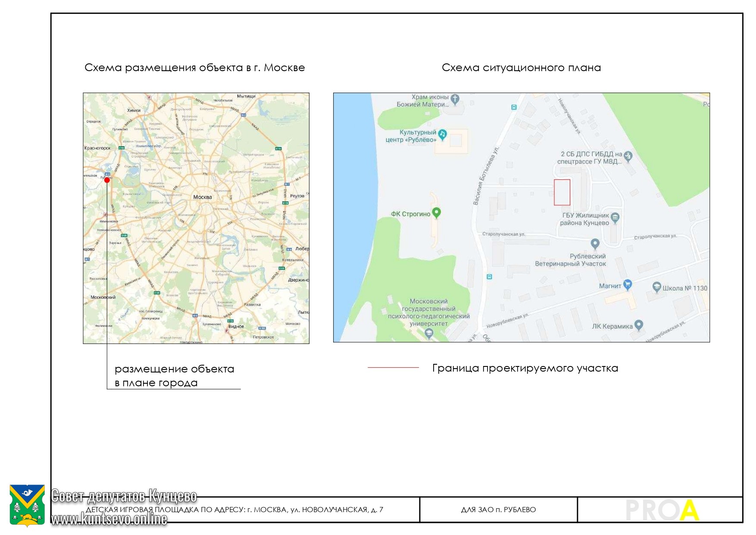
Task: Click the ЛК Керамика map pin
Action: pyautogui.click(x=639, y=325)
